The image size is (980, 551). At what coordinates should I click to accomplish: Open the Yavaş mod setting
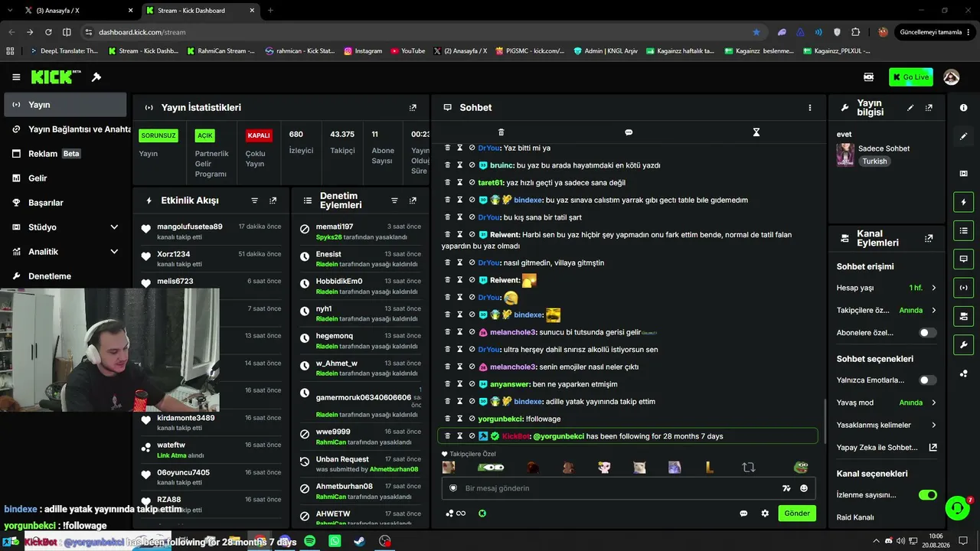[x=887, y=403]
